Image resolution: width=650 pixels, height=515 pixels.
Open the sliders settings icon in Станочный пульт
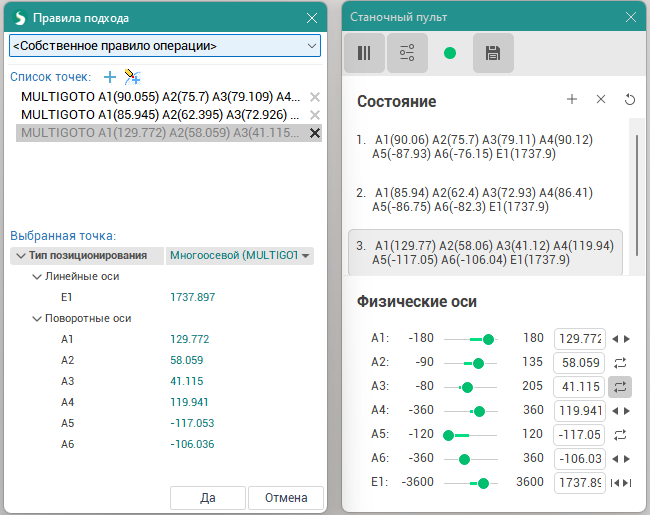(407, 54)
